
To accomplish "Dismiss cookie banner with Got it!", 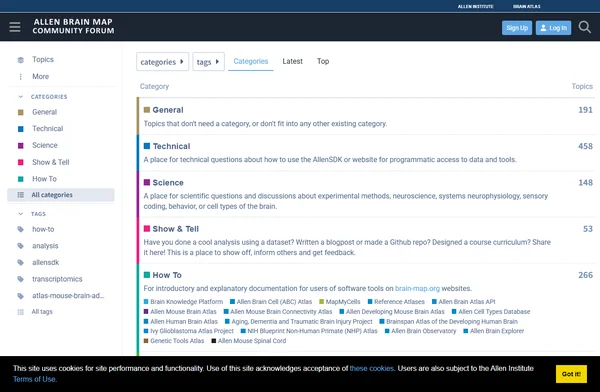I will point(571,374).
